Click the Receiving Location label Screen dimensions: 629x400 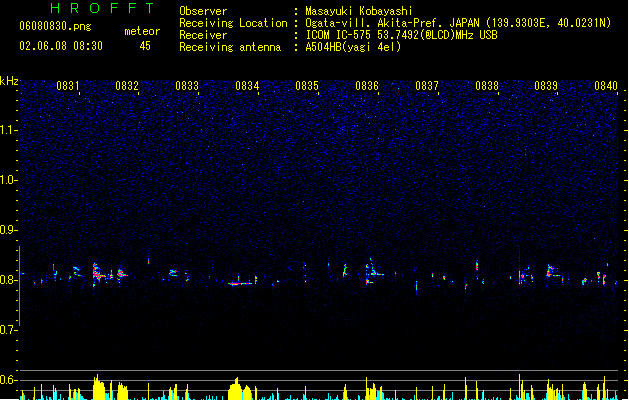tap(233, 23)
